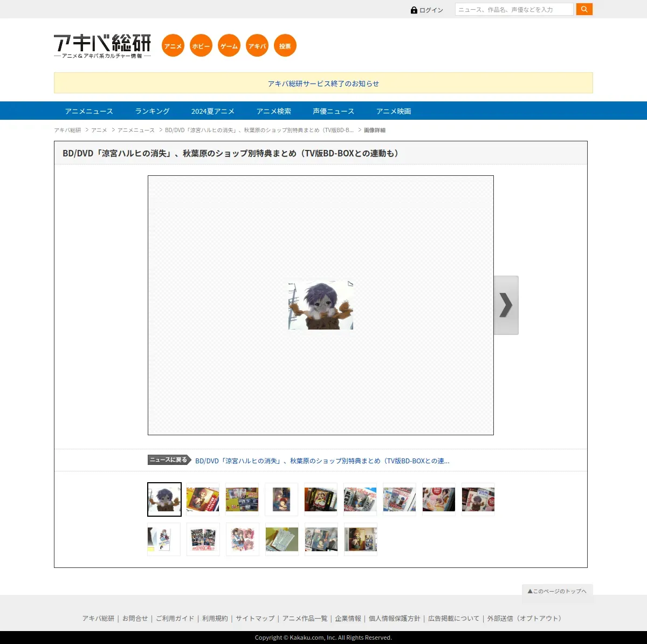Open アキバ総研サービス終了のお知らせ notice

pyautogui.click(x=323, y=84)
